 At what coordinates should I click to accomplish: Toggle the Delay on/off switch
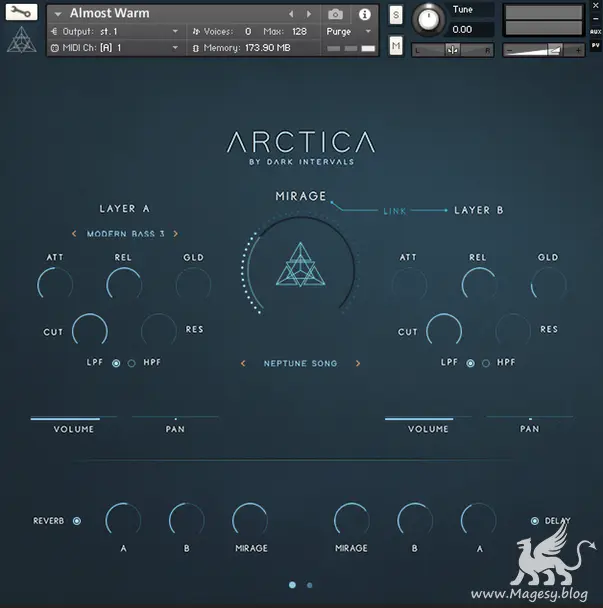pyautogui.click(x=535, y=521)
